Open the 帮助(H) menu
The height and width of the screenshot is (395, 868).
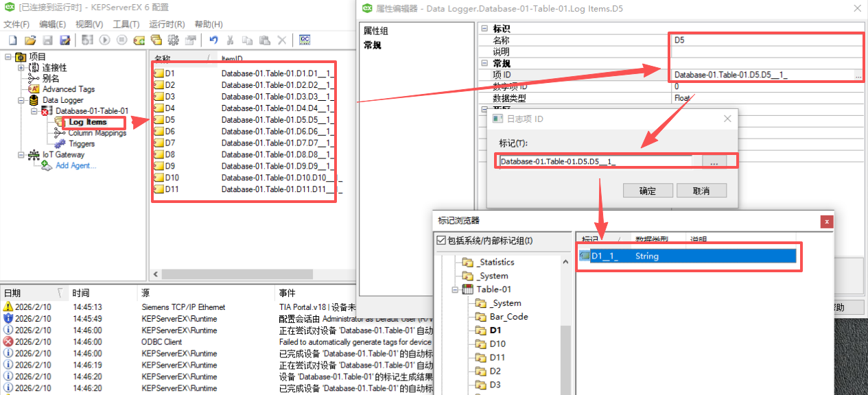coord(208,24)
